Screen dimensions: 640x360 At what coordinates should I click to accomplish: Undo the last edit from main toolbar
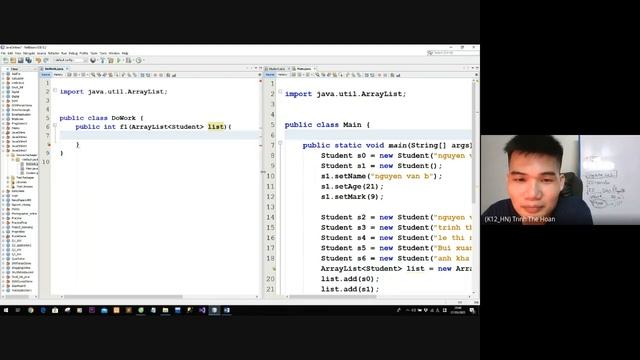tap(38, 60)
